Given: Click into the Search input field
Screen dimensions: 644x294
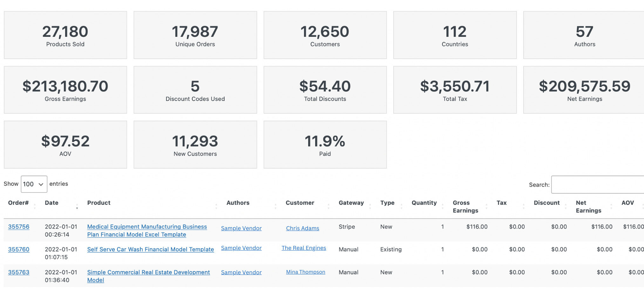Looking at the screenshot, I should (598, 184).
